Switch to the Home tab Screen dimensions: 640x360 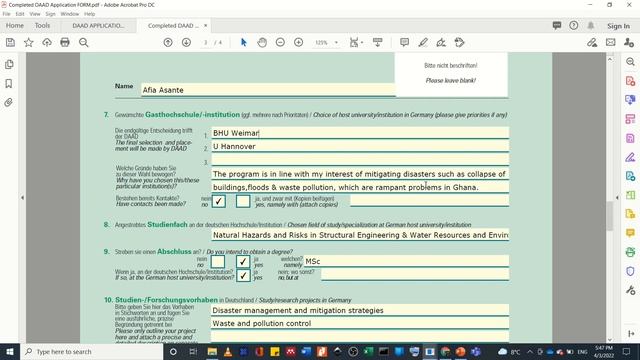coord(15,25)
